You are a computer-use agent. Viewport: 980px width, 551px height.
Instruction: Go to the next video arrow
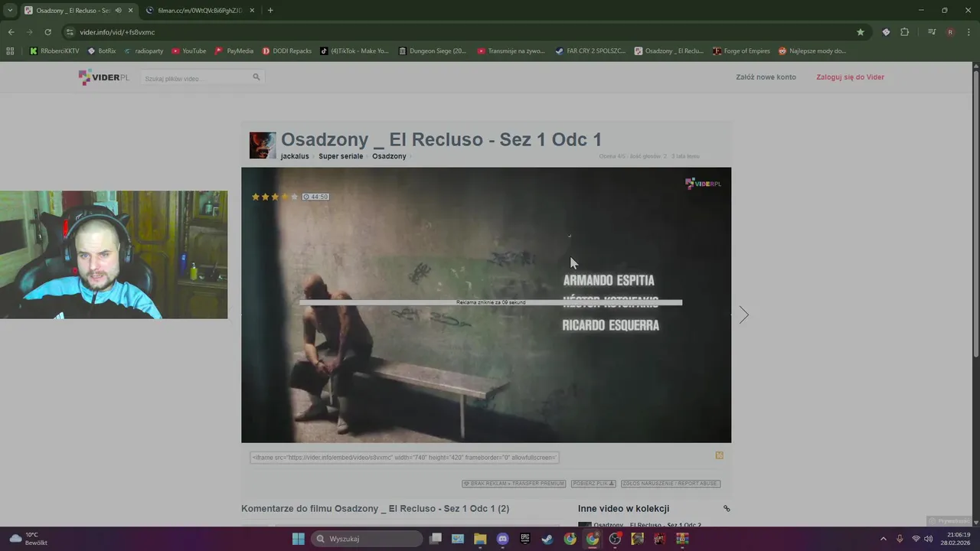tap(743, 315)
